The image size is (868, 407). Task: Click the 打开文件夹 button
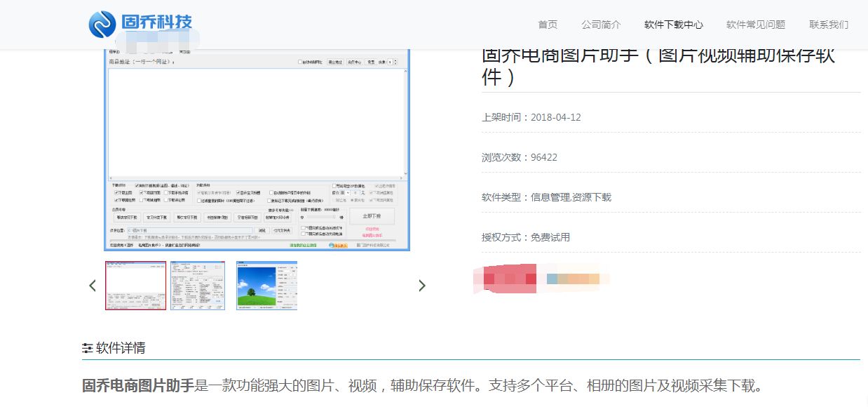pyautogui.click(x=281, y=229)
